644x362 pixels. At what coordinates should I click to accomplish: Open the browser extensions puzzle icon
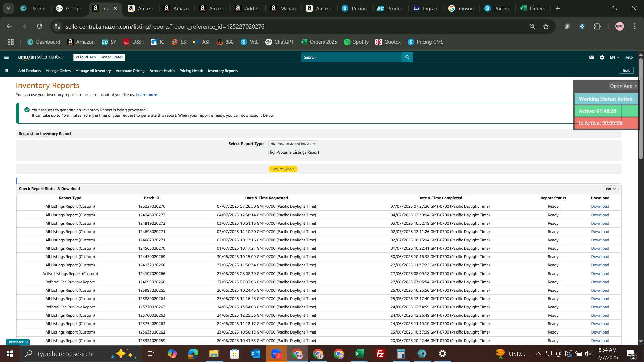click(597, 26)
